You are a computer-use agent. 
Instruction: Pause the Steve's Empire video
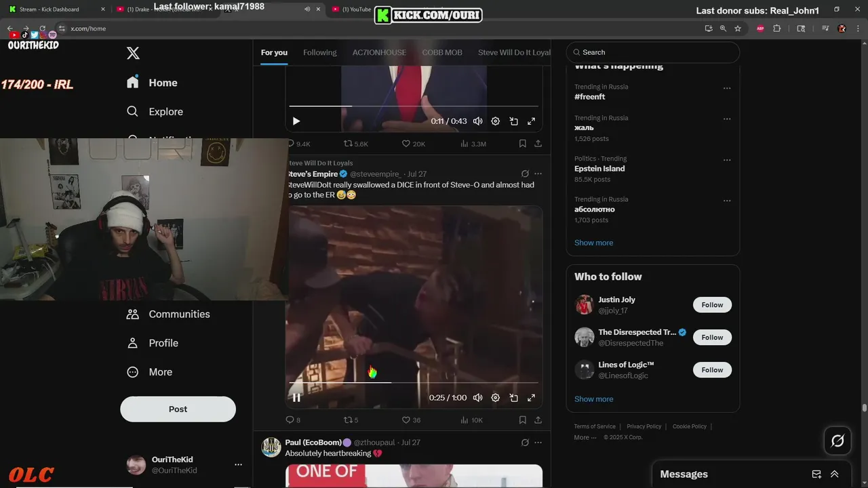[296, 398]
